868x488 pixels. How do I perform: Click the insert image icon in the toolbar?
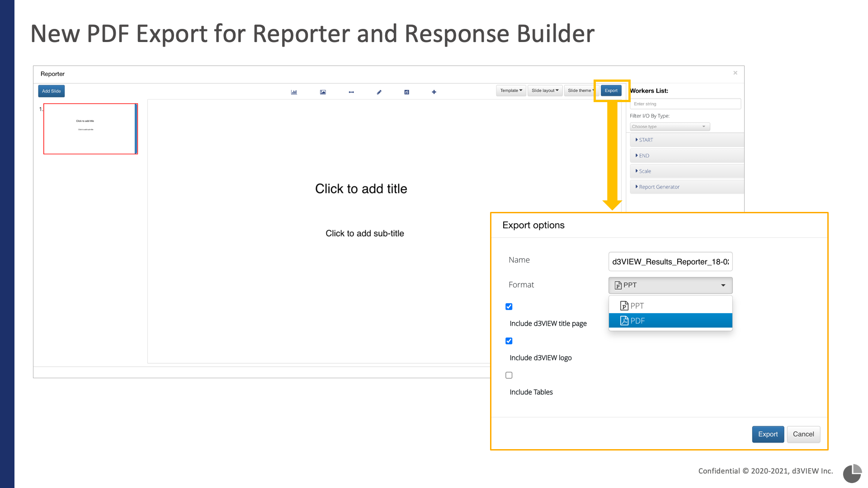coord(323,92)
